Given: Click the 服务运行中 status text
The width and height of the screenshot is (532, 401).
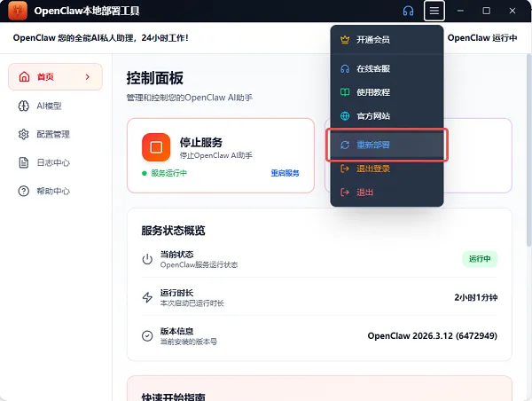Looking at the screenshot, I should [x=168, y=173].
